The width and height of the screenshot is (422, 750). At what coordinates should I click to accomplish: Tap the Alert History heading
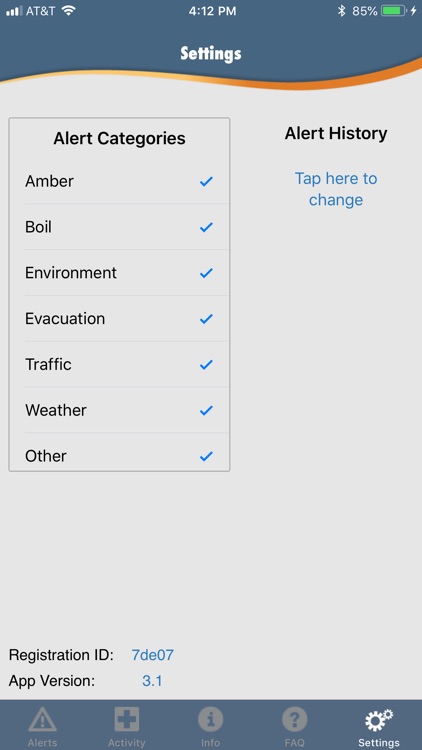(336, 133)
